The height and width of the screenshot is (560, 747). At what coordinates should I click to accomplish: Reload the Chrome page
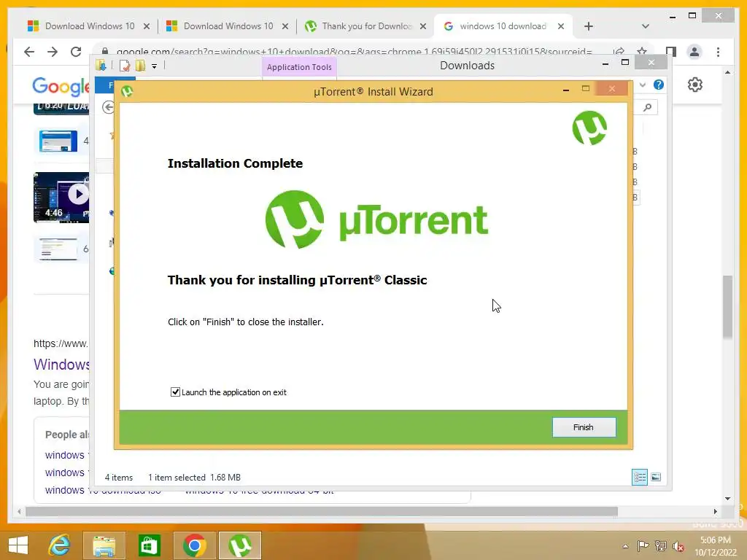click(76, 52)
